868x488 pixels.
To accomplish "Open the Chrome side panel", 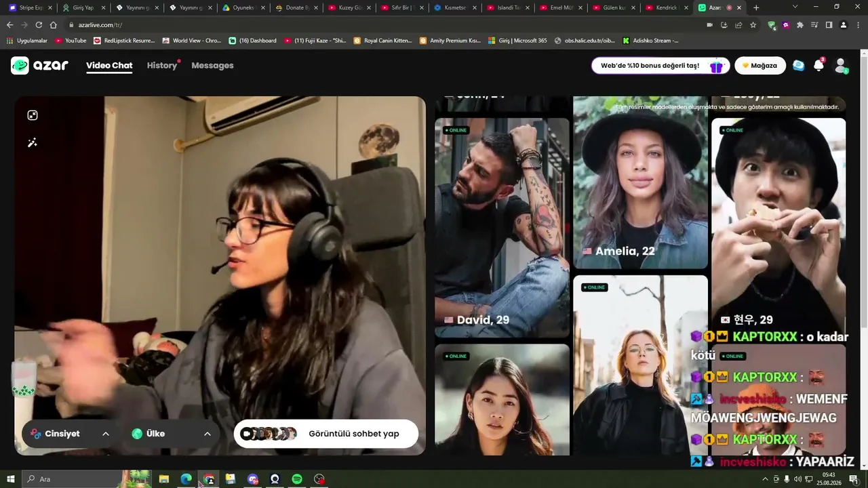I will [x=829, y=25].
